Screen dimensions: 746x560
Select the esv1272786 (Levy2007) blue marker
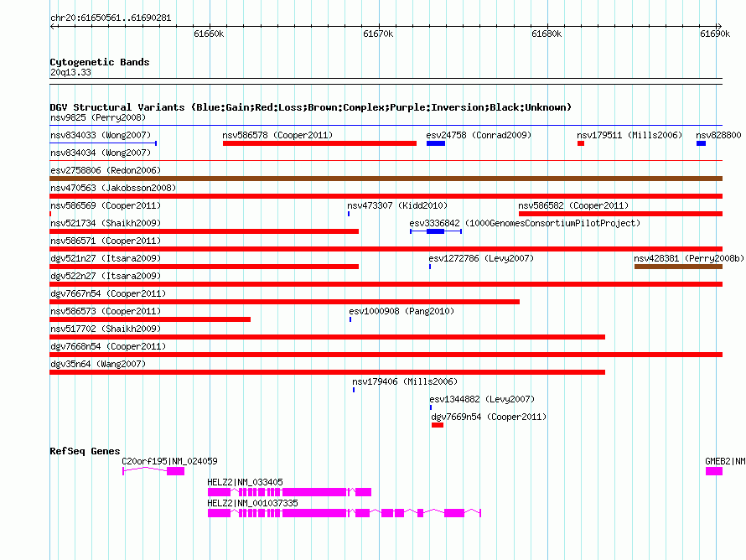coord(430,267)
